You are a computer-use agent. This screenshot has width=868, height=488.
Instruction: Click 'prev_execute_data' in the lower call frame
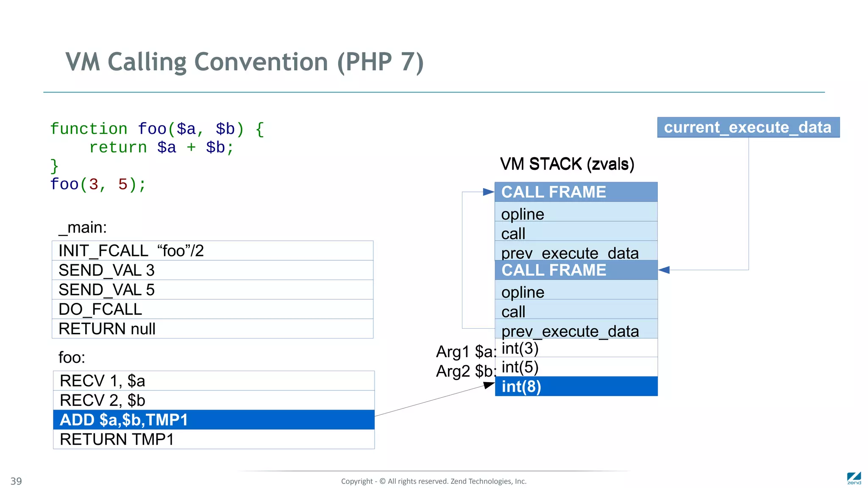coord(576,329)
